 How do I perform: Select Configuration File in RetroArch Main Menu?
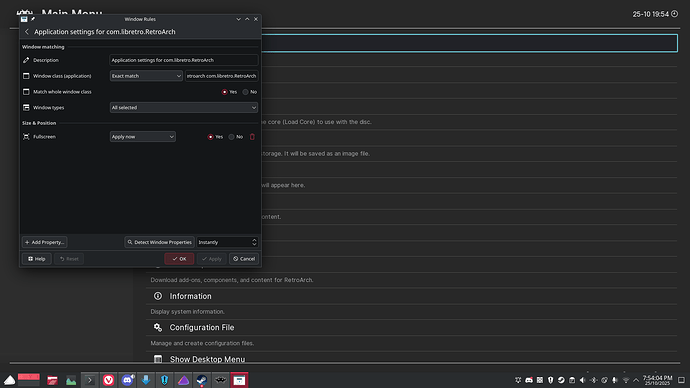202,327
